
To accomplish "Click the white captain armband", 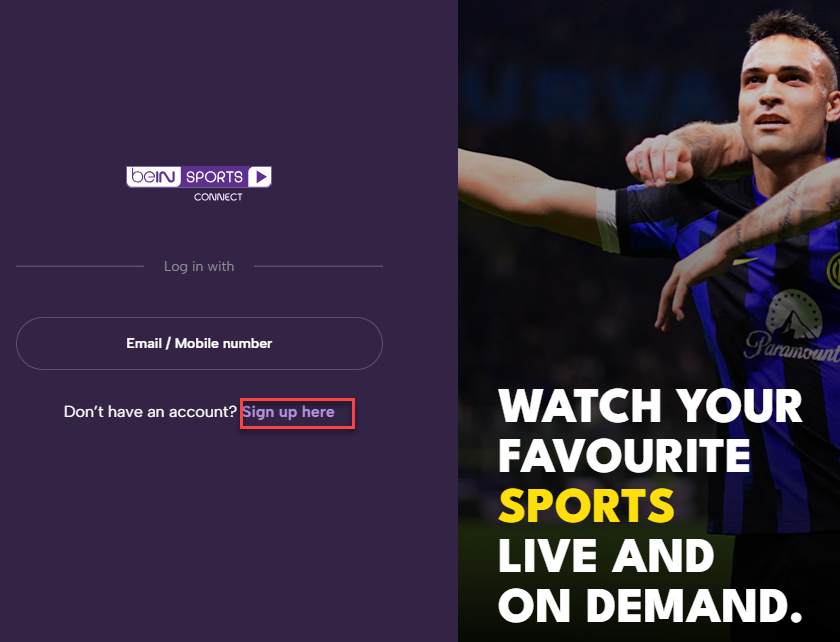I will 608,221.
